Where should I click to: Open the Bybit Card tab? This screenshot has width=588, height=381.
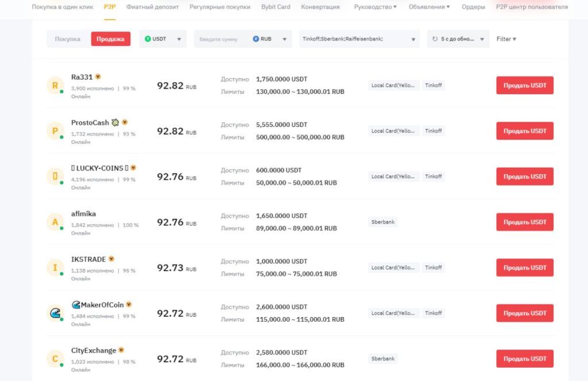click(276, 7)
